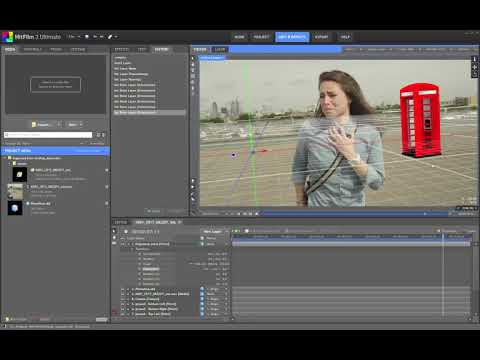Open the gear menu for video clip item
This screenshot has height=360, width=480.
click(107, 187)
